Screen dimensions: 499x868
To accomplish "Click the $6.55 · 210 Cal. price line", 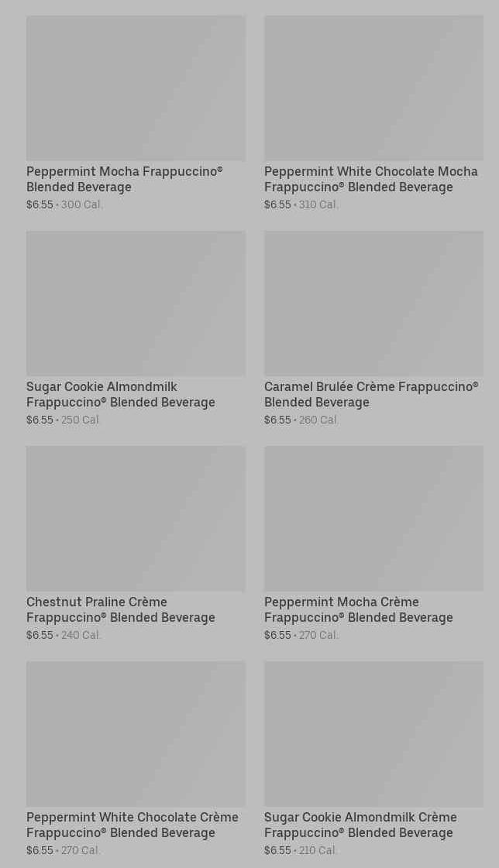I will tap(301, 851).
